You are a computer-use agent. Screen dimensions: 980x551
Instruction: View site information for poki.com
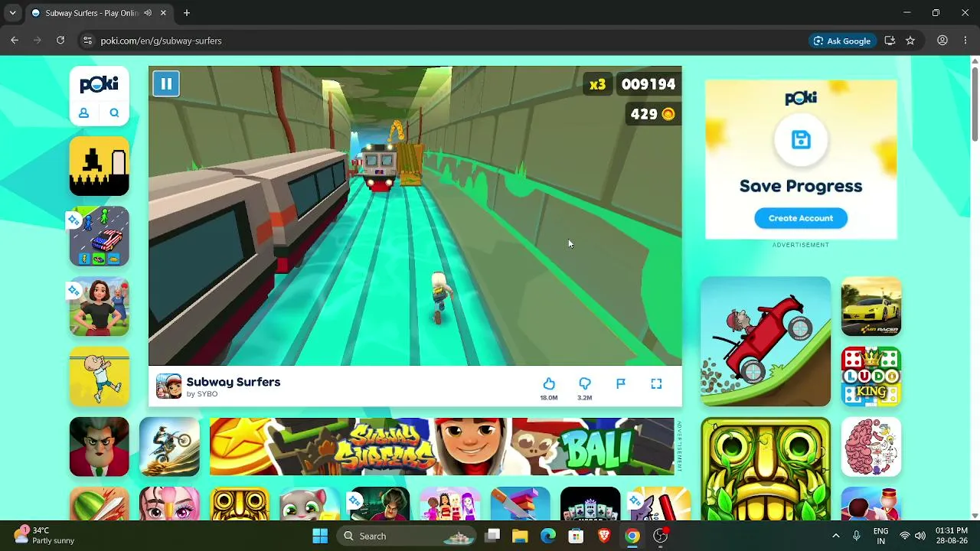click(x=87, y=41)
